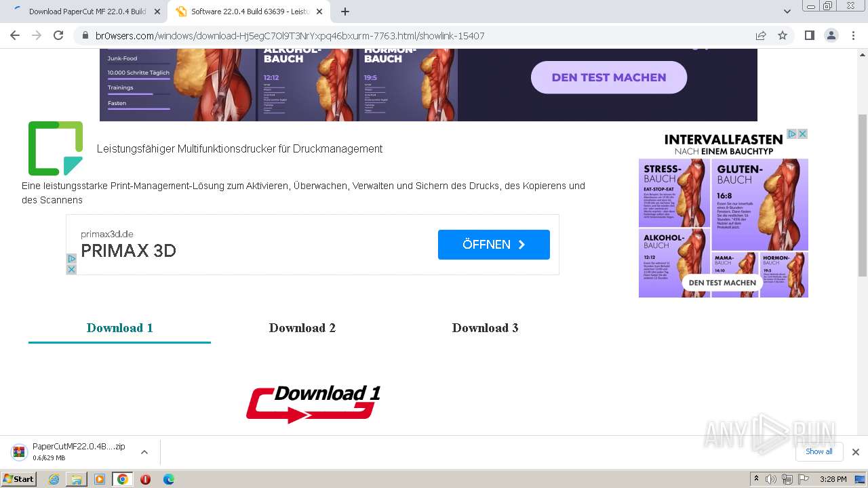Screen dimensions: 868x488
Task: Switch to Download PaperCut MF tab
Action: (x=86, y=12)
